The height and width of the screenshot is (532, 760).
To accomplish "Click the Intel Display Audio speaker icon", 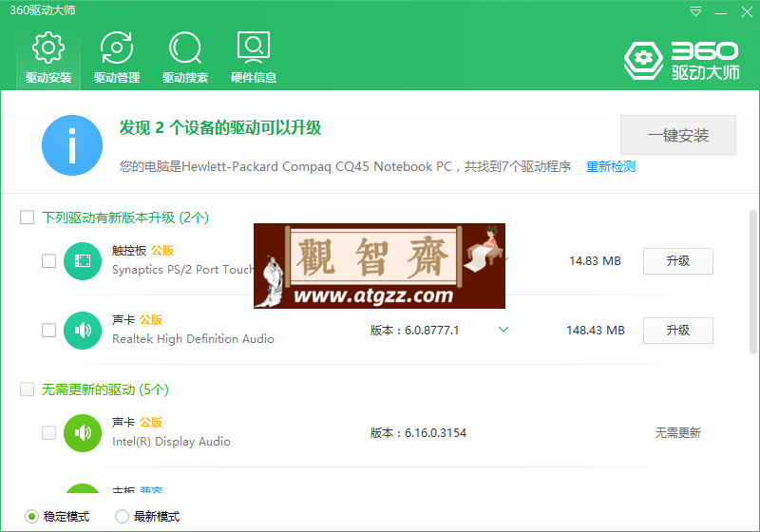I will click(83, 432).
